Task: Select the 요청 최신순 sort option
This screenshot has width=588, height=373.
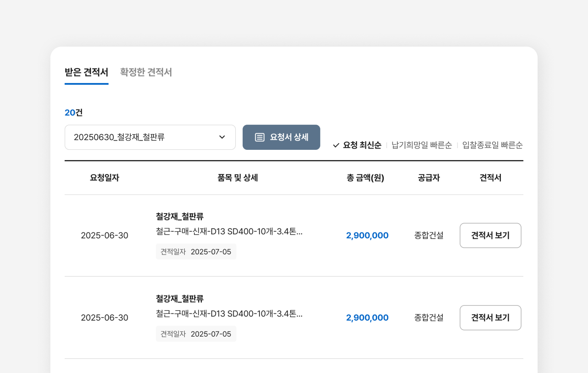Action: tap(362, 145)
